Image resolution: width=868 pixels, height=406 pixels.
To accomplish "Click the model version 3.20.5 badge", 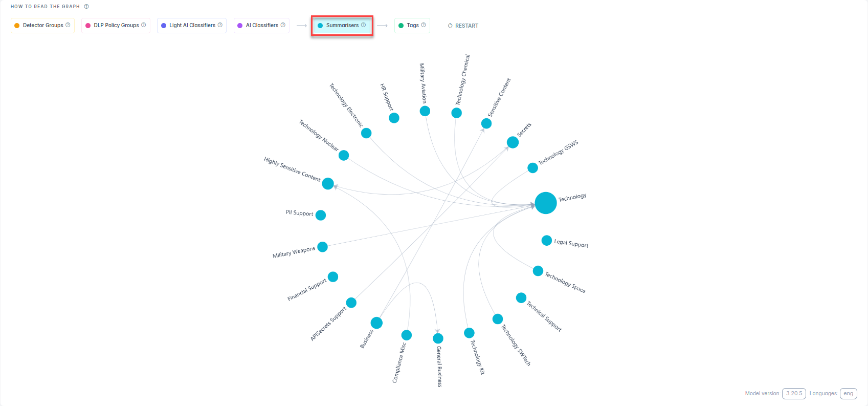I will point(794,393).
